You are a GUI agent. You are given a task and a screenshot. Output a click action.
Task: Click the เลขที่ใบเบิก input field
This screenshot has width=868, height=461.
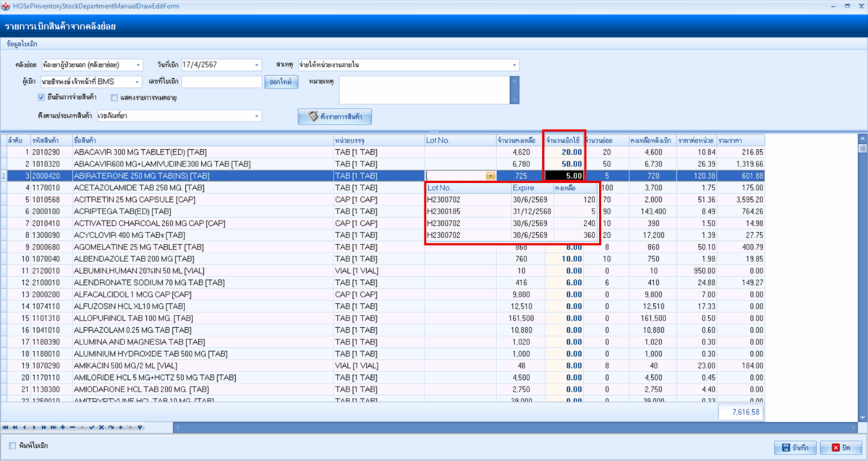221,82
